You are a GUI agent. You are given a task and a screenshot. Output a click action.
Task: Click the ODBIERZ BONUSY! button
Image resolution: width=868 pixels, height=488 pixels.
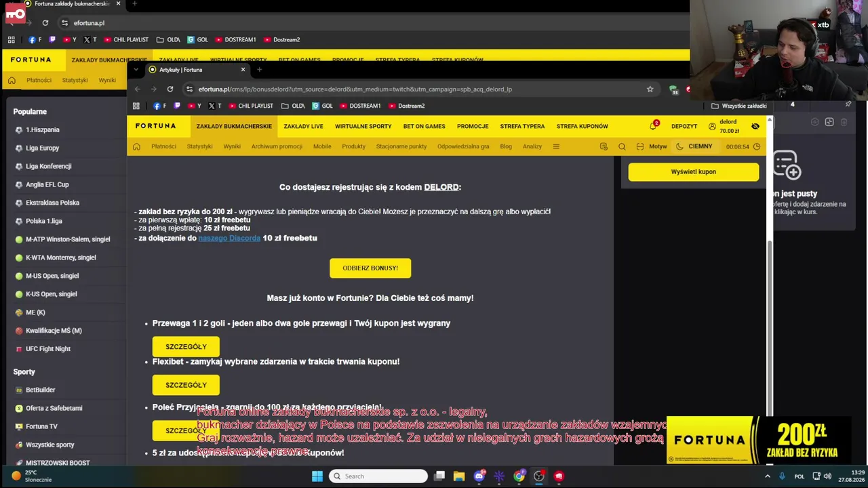[x=370, y=268]
